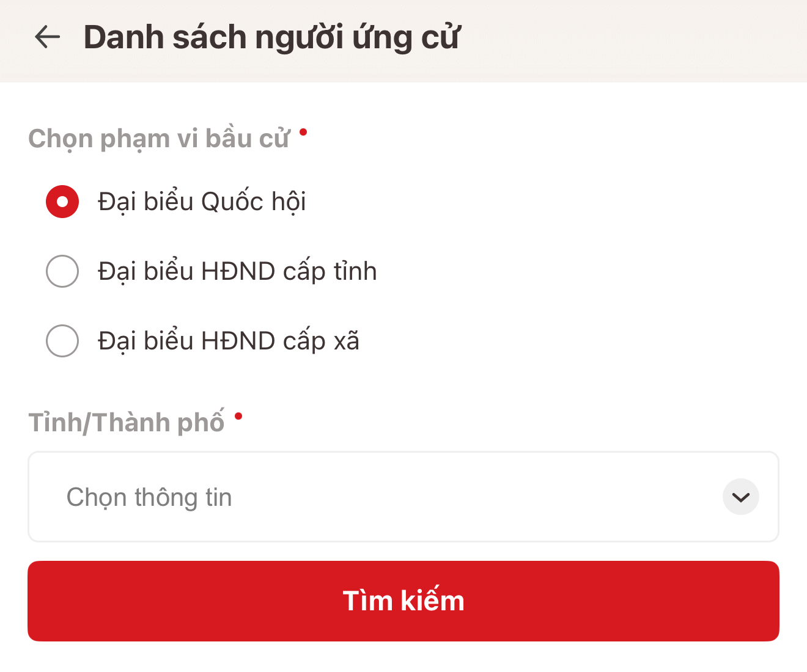
Task: Click the "Chọn thông tin" placeholder text
Action: (149, 497)
